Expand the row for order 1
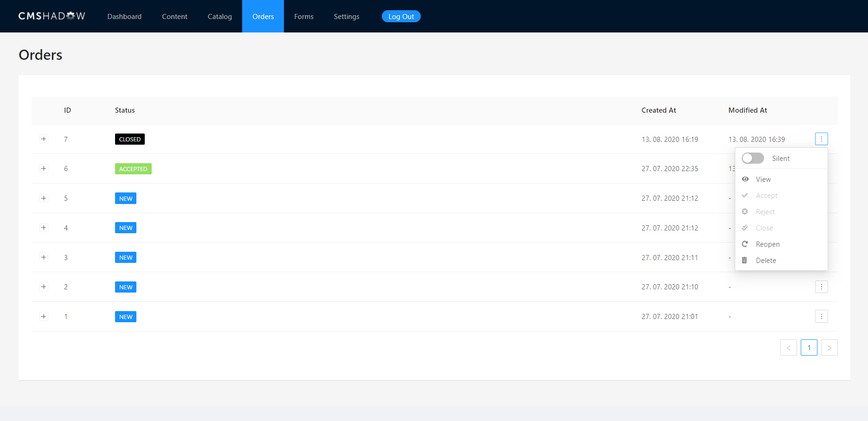 [x=44, y=316]
